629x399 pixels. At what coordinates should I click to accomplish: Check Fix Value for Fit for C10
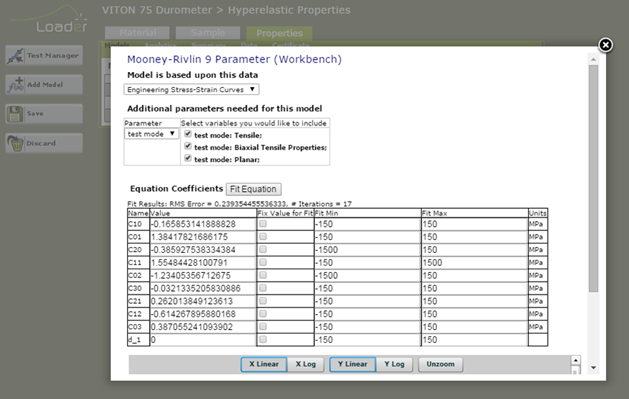tap(263, 224)
